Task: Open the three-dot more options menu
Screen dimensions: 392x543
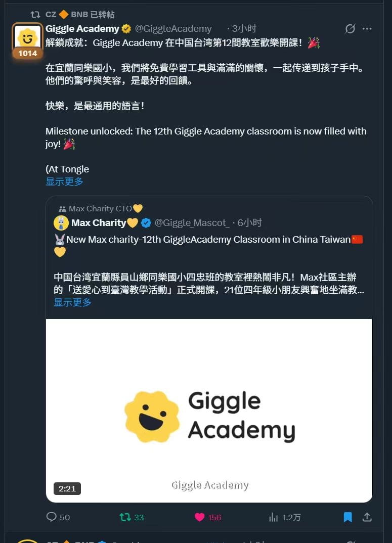Action: point(367,29)
